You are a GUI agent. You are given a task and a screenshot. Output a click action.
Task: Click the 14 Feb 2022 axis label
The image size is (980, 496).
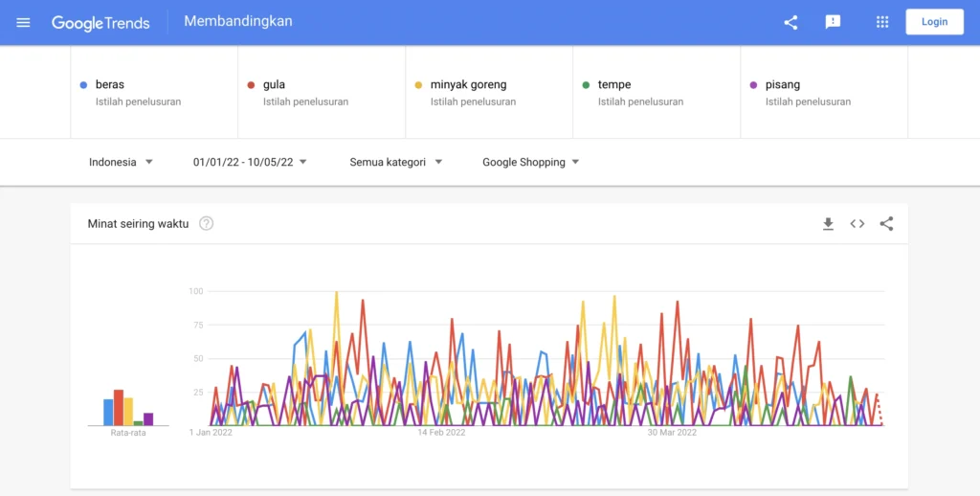coord(441,432)
